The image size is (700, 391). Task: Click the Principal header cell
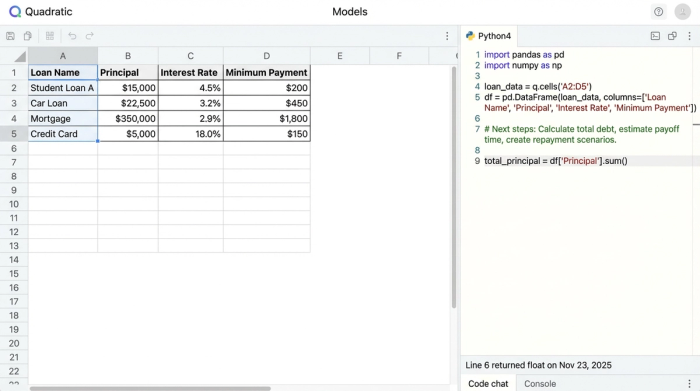click(128, 72)
